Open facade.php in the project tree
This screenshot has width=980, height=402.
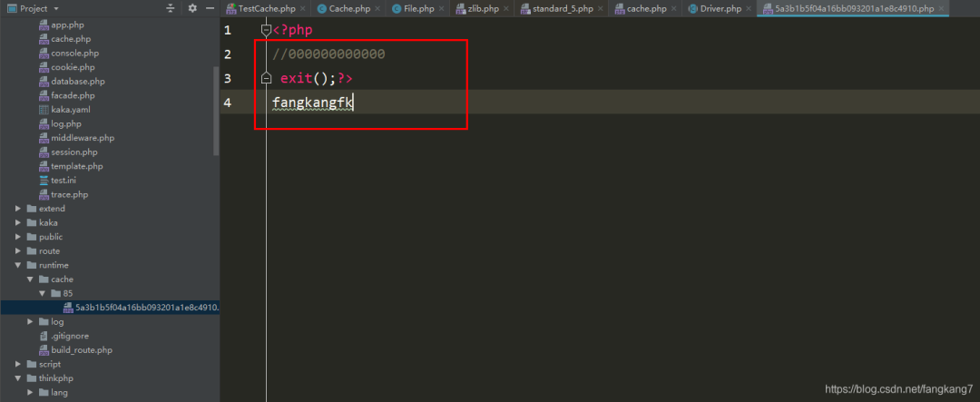(x=73, y=95)
